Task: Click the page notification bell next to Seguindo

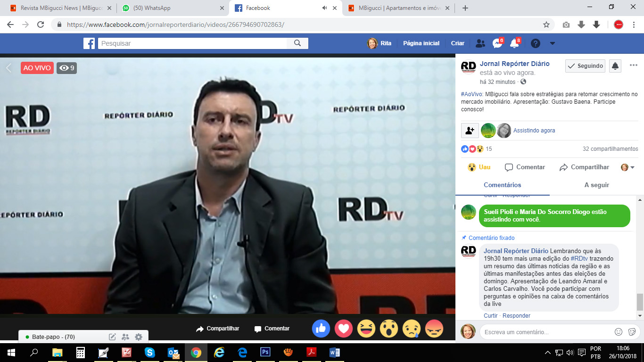Action: point(615,66)
